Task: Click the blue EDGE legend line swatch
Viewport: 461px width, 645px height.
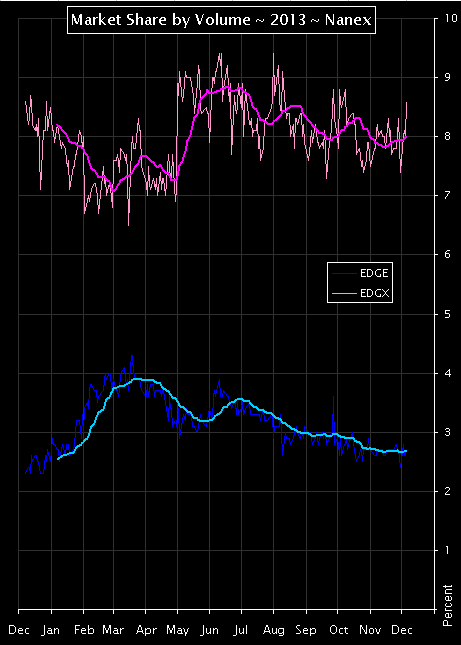Action: tap(344, 274)
